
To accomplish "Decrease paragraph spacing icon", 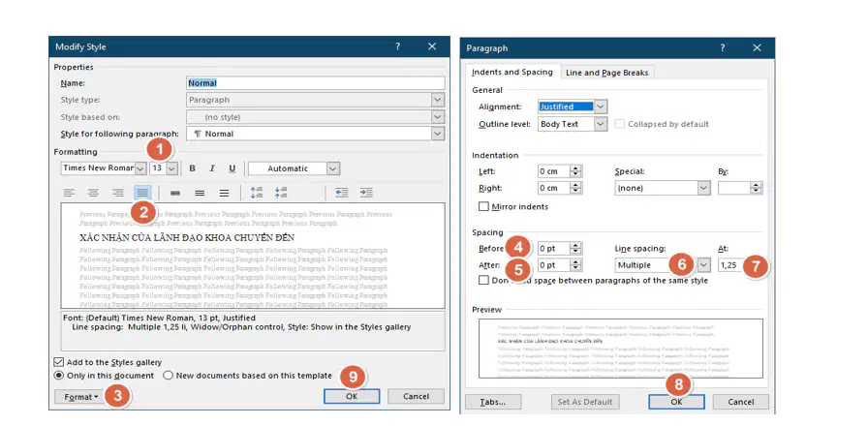I will pyautogui.click(x=281, y=193).
